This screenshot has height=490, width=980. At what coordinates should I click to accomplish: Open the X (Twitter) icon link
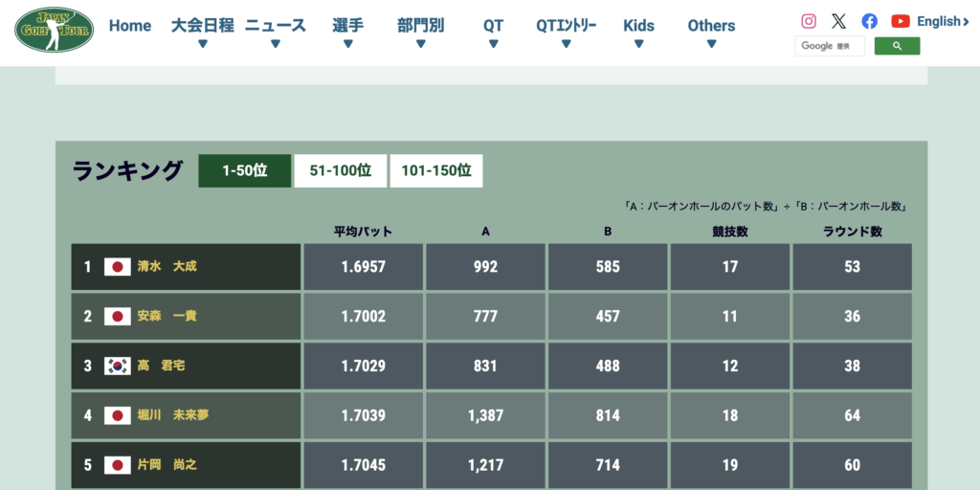838,21
